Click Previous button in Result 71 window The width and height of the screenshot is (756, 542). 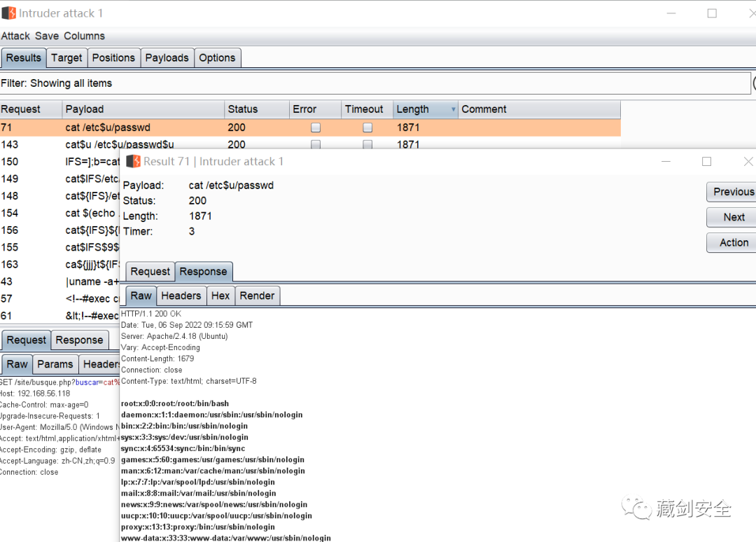tap(731, 192)
